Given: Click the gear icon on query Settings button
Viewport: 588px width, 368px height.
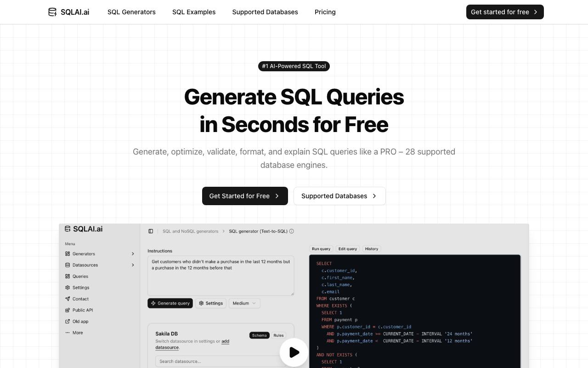Looking at the screenshot, I should point(201,304).
